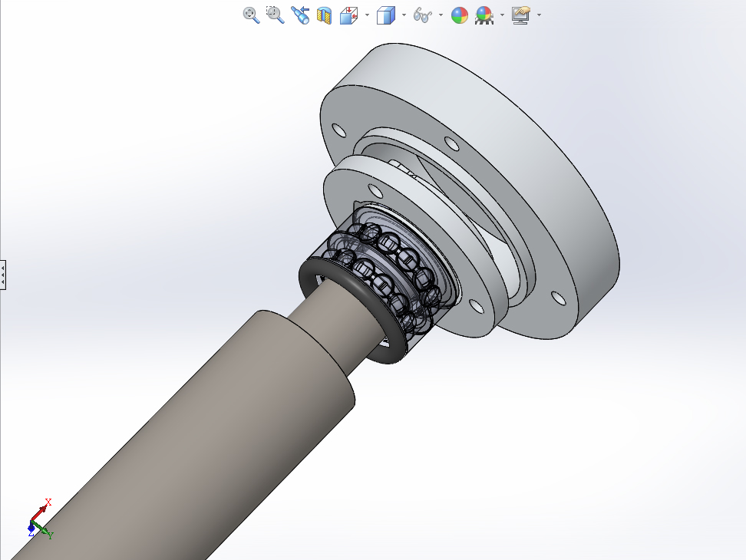Toggle the Section View tool
The height and width of the screenshot is (560, 746).
click(x=325, y=15)
